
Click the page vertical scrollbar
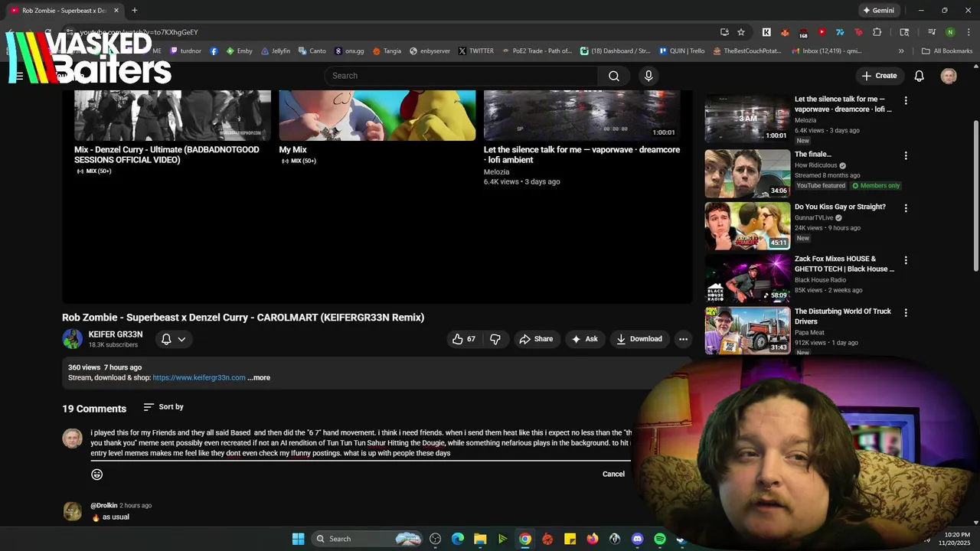pyautogui.click(x=975, y=195)
